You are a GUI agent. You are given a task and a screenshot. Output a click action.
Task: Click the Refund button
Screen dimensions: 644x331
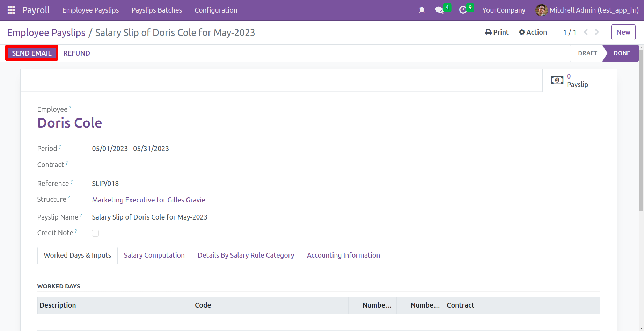[x=76, y=53]
